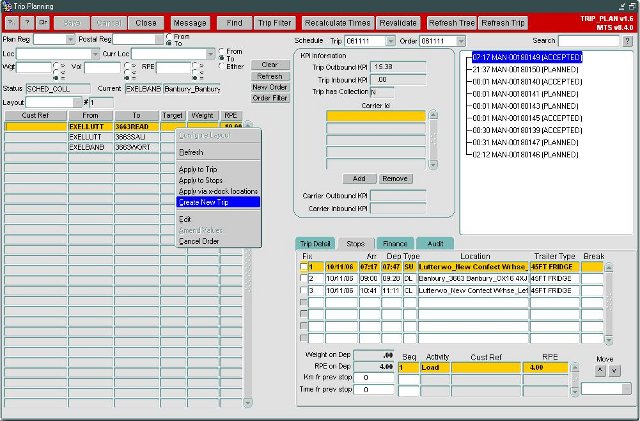Viewport: 640px width, 421px height.
Task: Click the Add button under Carrier Id
Action: [x=359, y=178]
